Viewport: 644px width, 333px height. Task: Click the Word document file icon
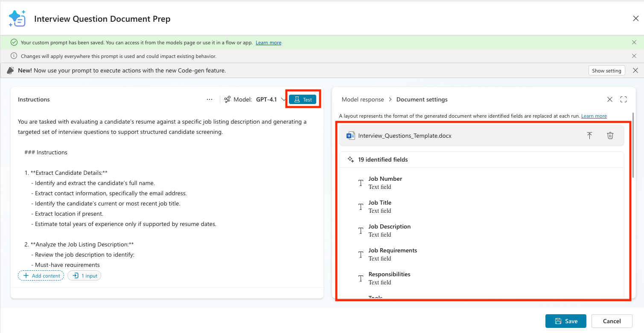351,136
